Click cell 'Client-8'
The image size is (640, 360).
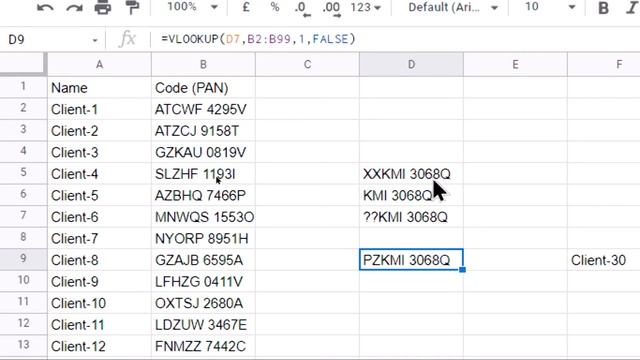99,260
